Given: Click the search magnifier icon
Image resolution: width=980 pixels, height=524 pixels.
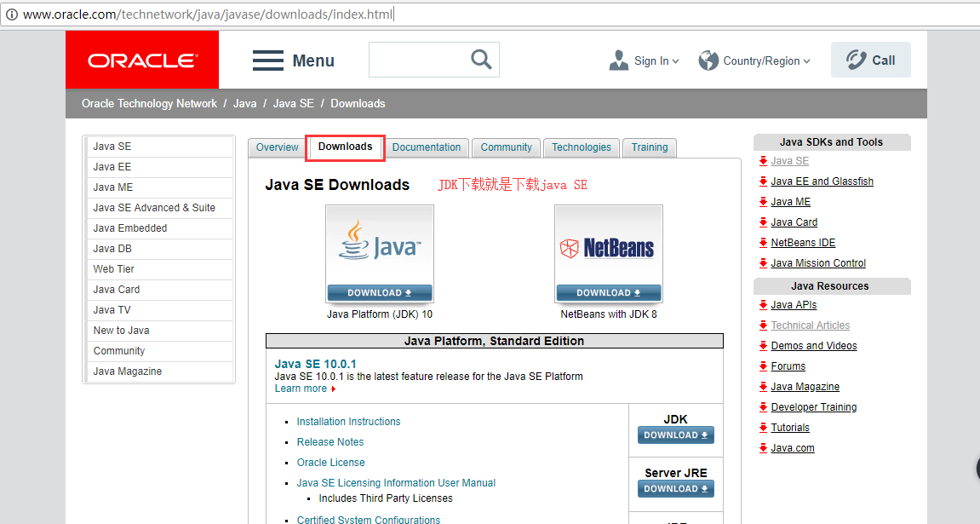Looking at the screenshot, I should 481,60.
